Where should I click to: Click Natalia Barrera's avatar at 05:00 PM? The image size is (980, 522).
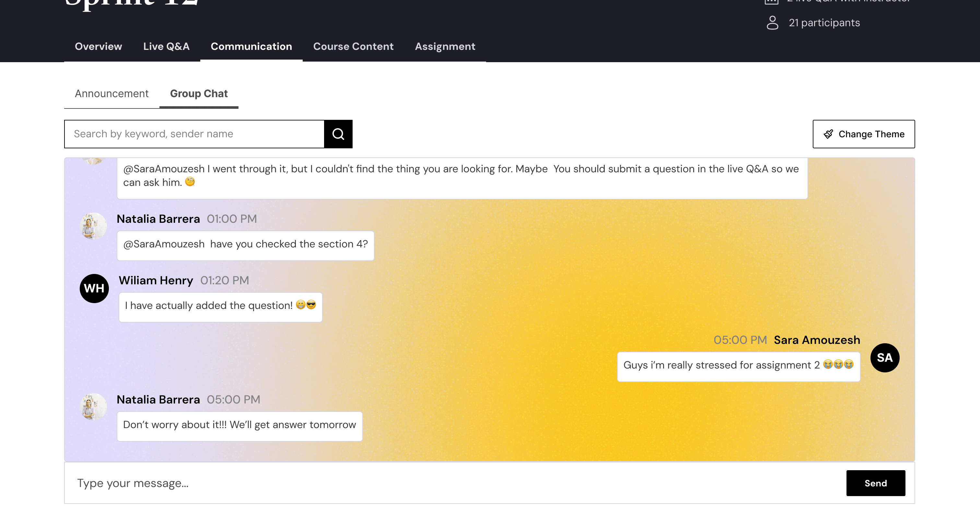93,406
